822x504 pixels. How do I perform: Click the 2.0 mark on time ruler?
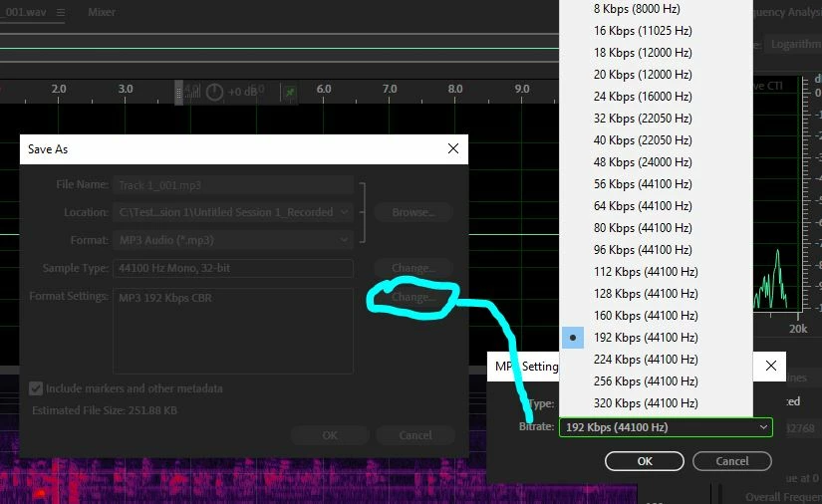point(59,89)
